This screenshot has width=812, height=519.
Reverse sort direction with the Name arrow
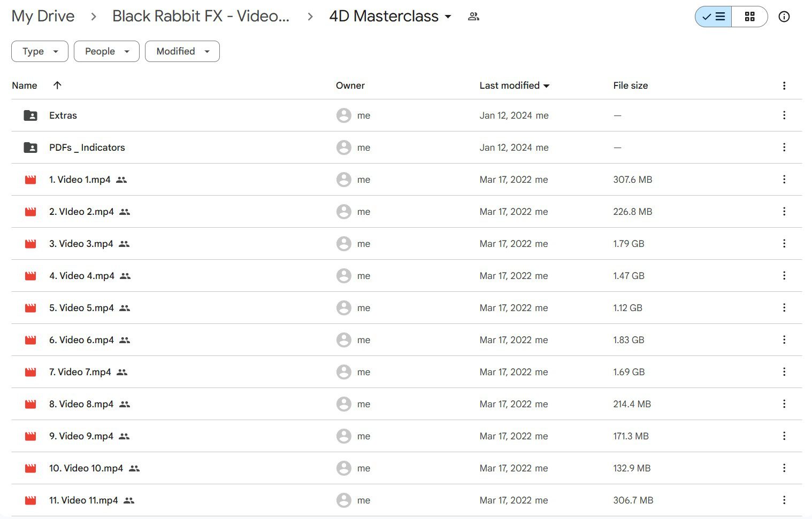click(x=57, y=86)
